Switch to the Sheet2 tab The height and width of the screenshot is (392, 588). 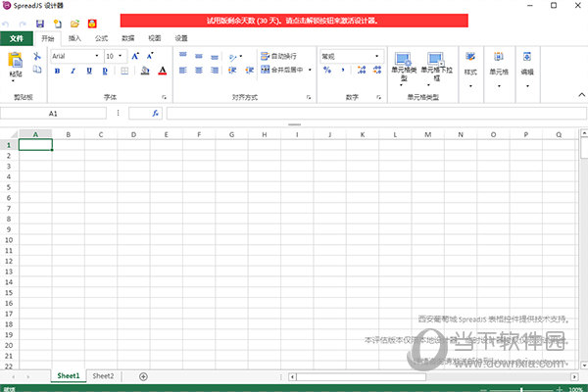click(103, 376)
